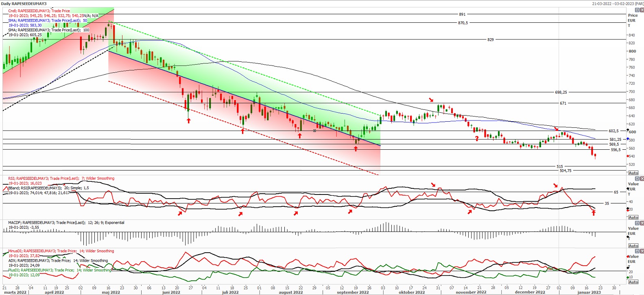Viewport: 644px width, 295px height.
Task: Select the red question mark annotation
Action: click(x=477, y=139)
